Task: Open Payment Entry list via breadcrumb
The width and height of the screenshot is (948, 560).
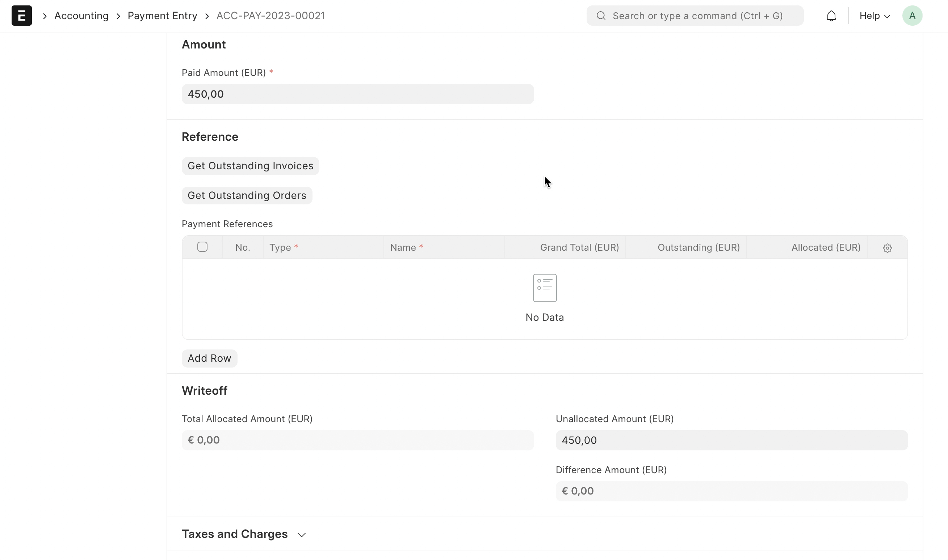Action: tap(163, 16)
